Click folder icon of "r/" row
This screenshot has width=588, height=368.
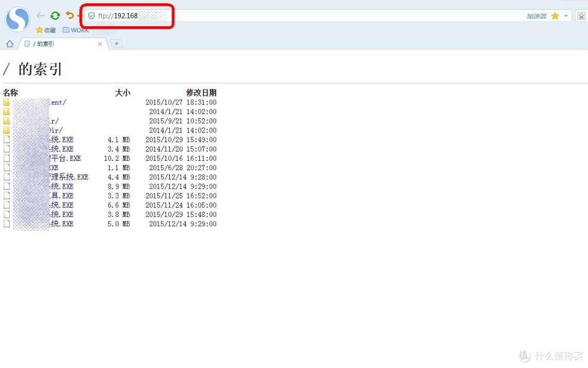7,121
